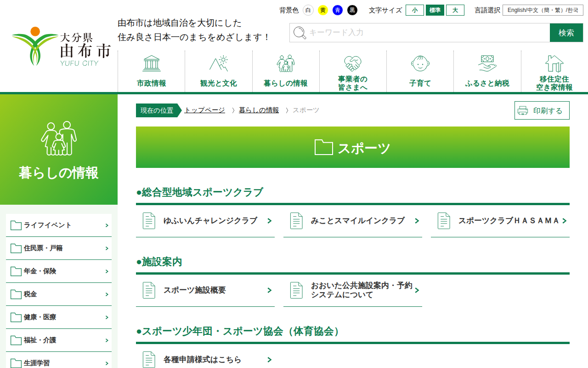
Task: Click the スポーツ page heading banner
Action: point(353,147)
